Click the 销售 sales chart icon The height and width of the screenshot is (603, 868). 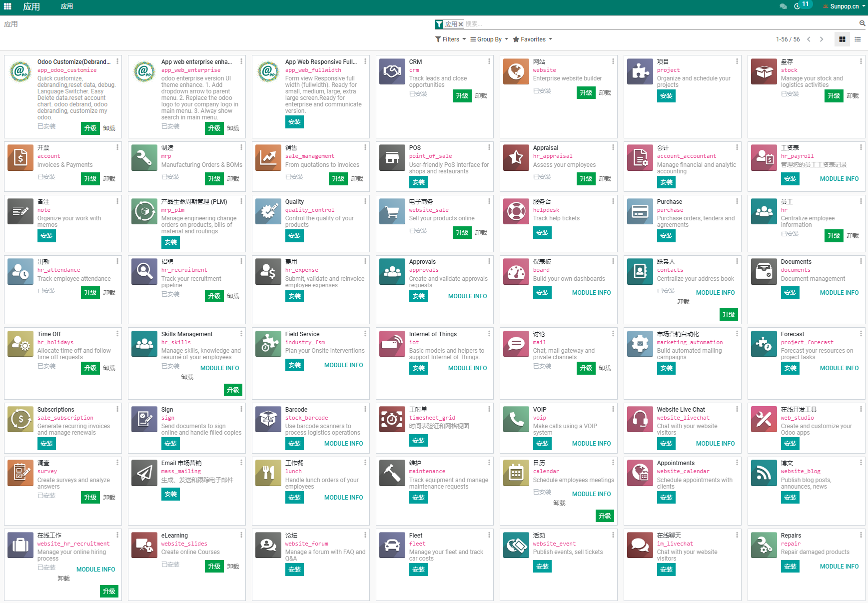(x=268, y=157)
